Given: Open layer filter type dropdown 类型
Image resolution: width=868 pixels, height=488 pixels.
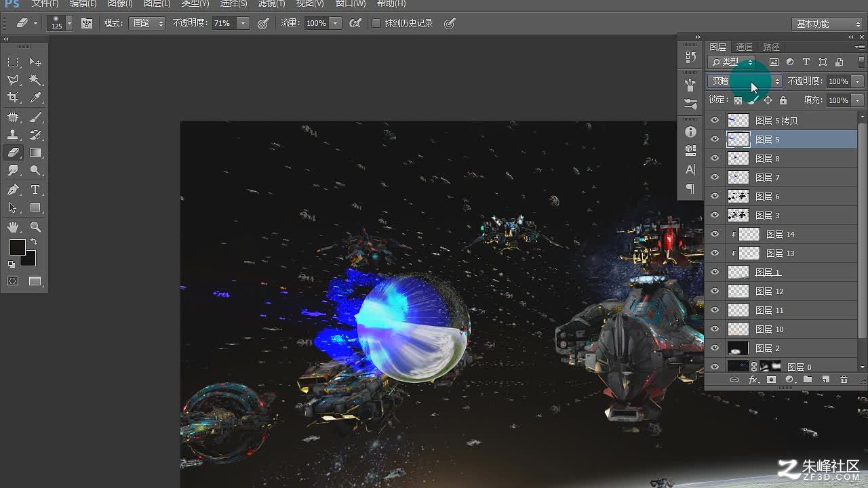Looking at the screenshot, I should pos(731,62).
